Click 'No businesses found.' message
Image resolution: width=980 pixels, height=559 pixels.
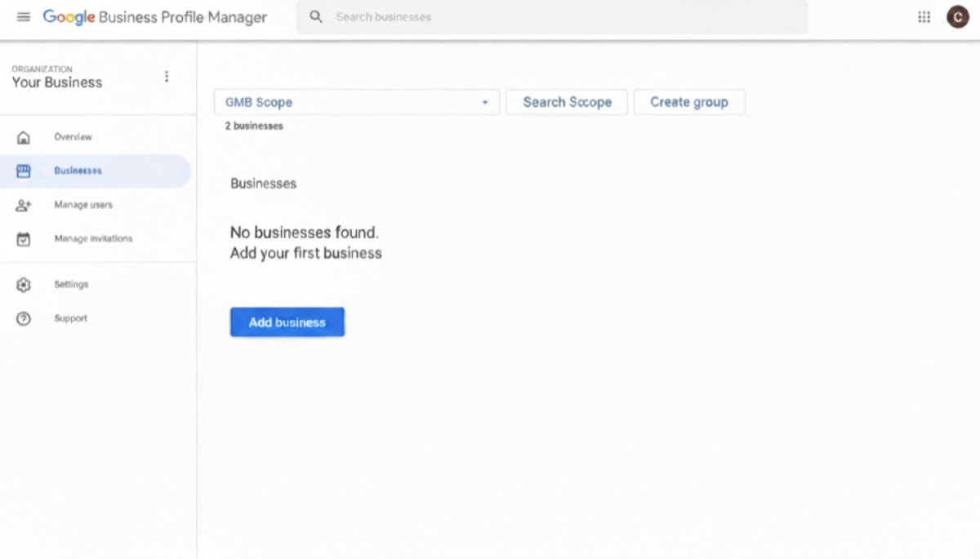(x=305, y=233)
